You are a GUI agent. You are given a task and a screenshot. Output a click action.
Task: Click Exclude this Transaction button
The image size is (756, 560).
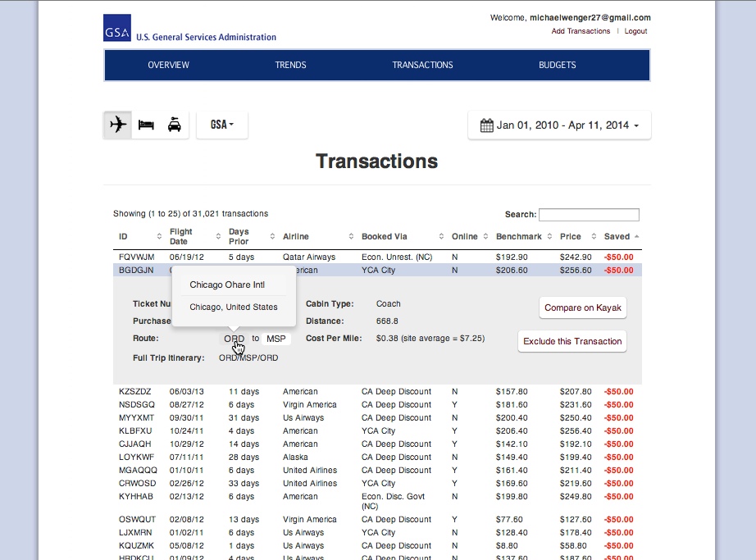point(572,341)
